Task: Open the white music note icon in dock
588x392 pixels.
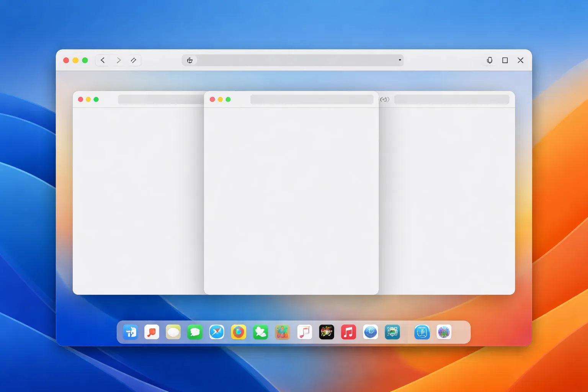Action: [x=305, y=332]
